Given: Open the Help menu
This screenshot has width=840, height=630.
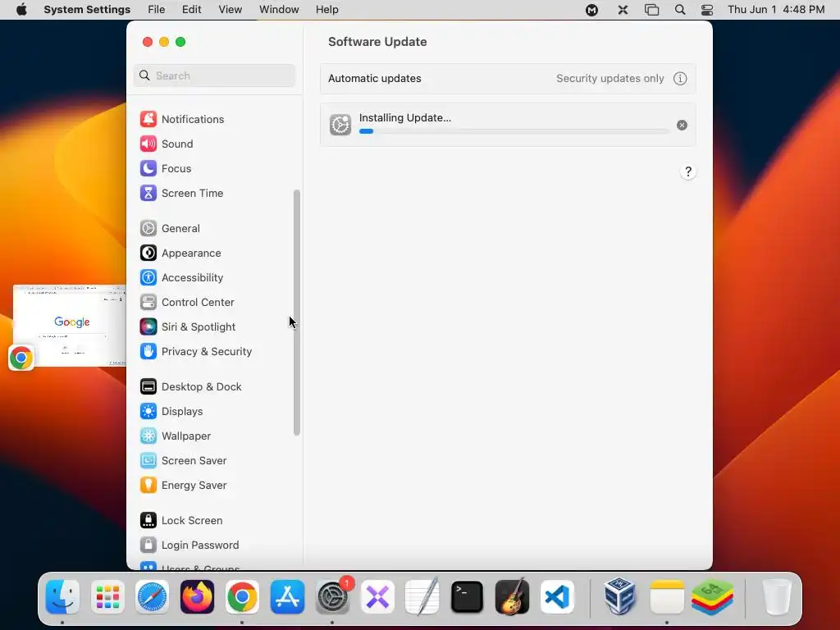Looking at the screenshot, I should pyautogui.click(x=326, y=10).
